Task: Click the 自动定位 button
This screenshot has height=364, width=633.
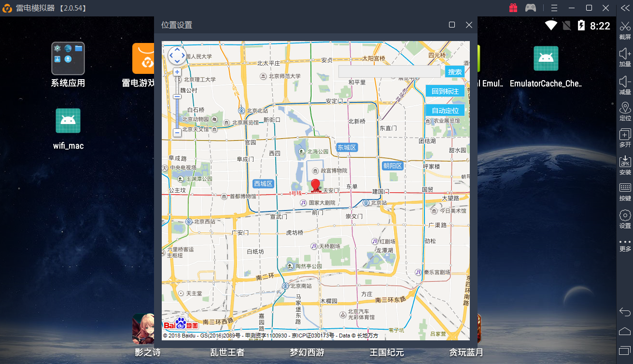Action: [x=445, y=111]
